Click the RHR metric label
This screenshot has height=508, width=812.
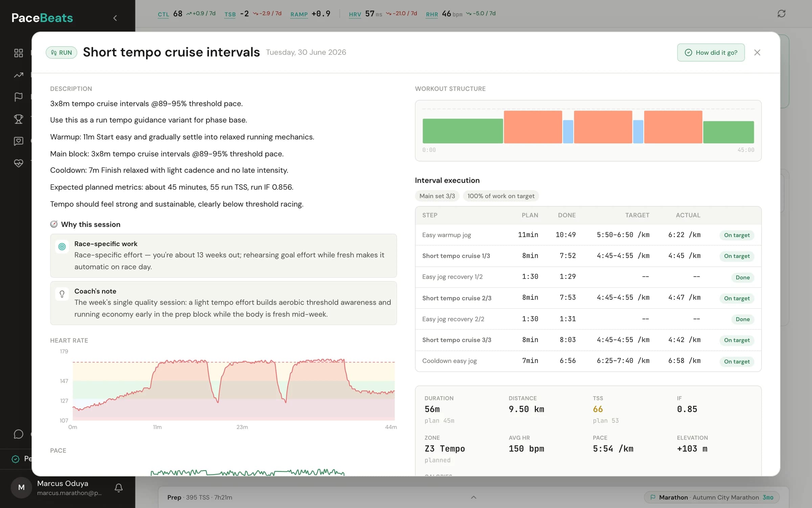point(432,14)
